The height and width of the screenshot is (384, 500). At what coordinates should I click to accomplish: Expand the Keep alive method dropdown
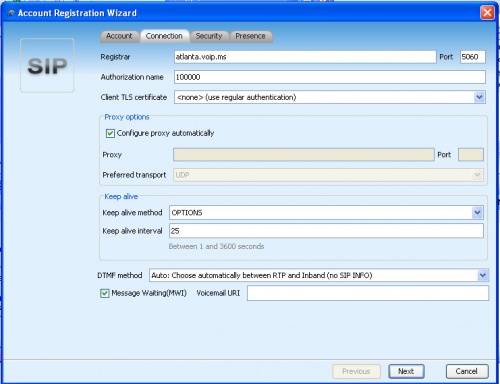[x=326, y=213]
